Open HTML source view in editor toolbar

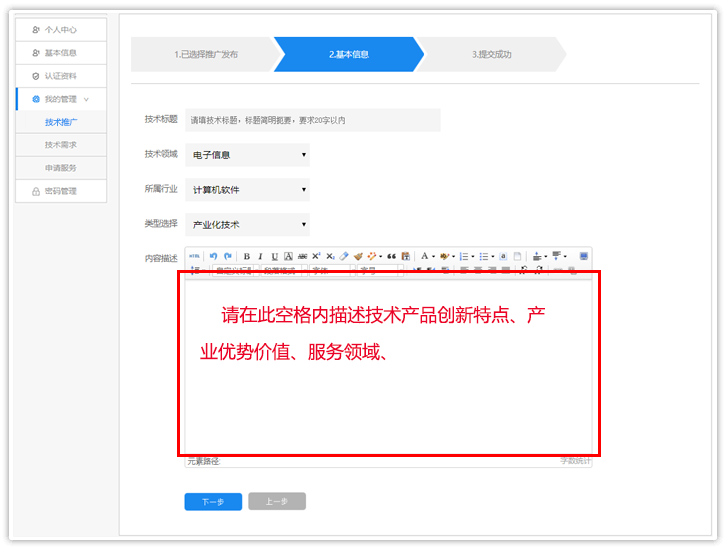pos(194,256)
